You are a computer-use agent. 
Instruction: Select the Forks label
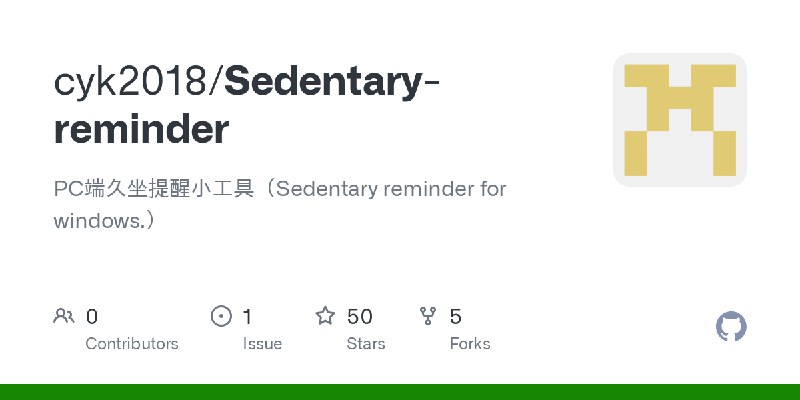coord(470,344)
